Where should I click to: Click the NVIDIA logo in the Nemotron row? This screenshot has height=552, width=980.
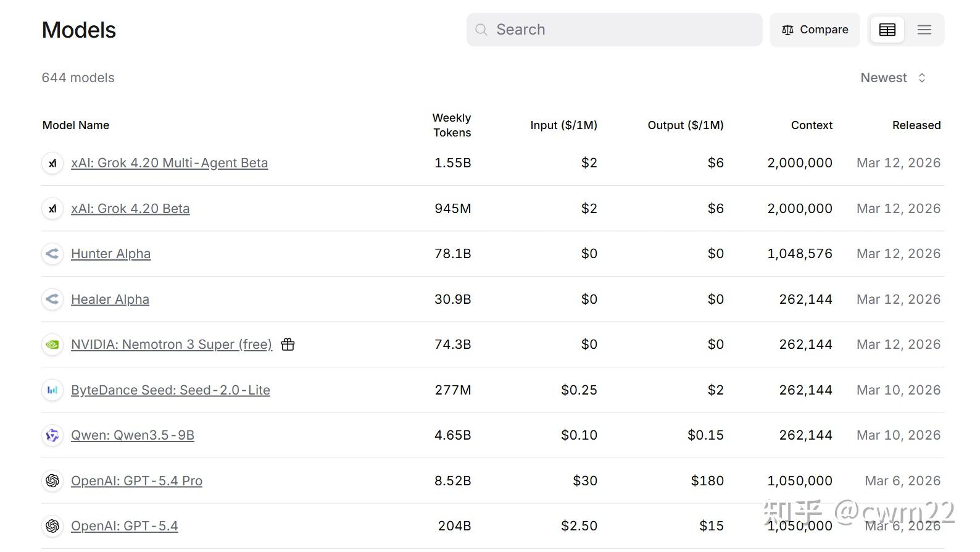(52, 345)
